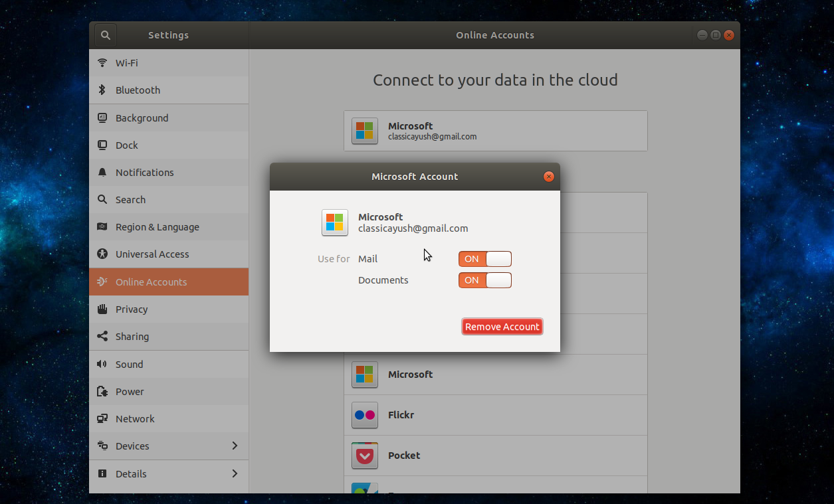Select Notifications in the sidebar
The width and height of the screenshot is (834, 504).
pyautogui.click(x=169, y=172)
